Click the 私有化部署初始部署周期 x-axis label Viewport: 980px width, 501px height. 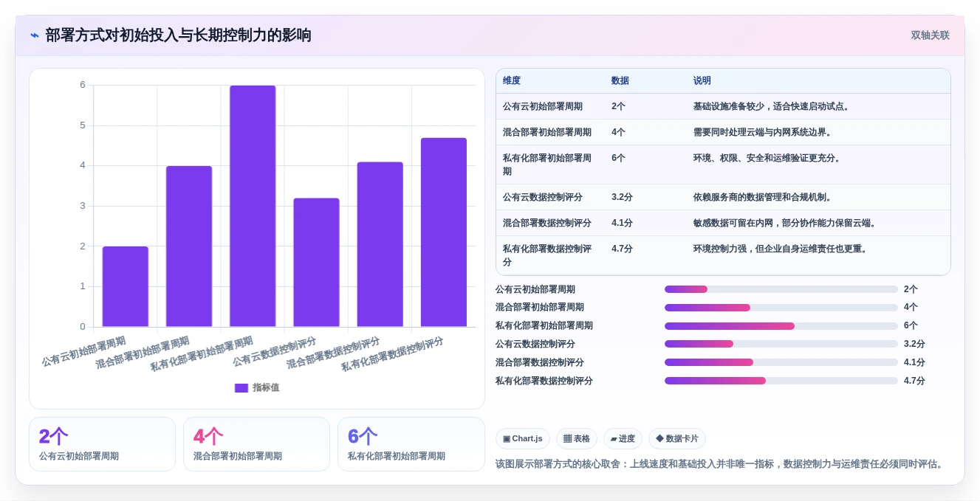click(202, 354)
